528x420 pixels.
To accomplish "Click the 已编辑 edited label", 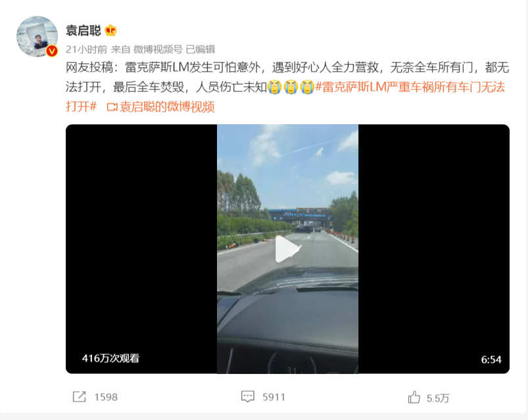I will tap(201, 49).
